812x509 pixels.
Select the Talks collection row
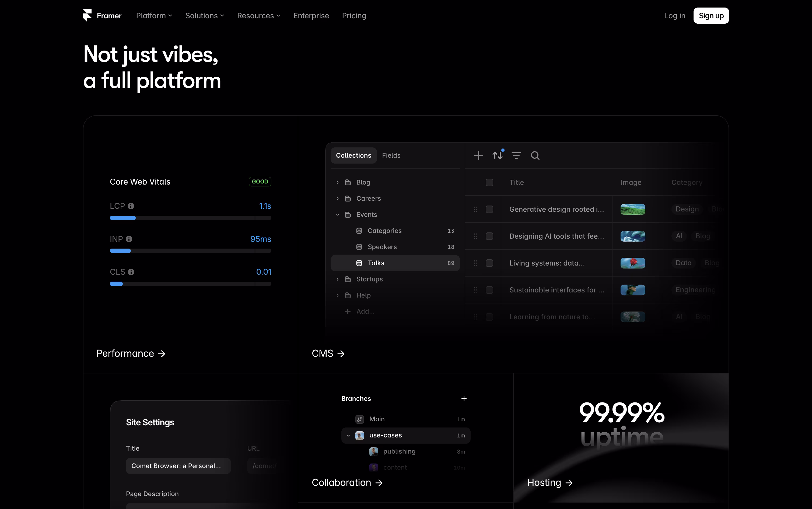click(x=395, y=263)
